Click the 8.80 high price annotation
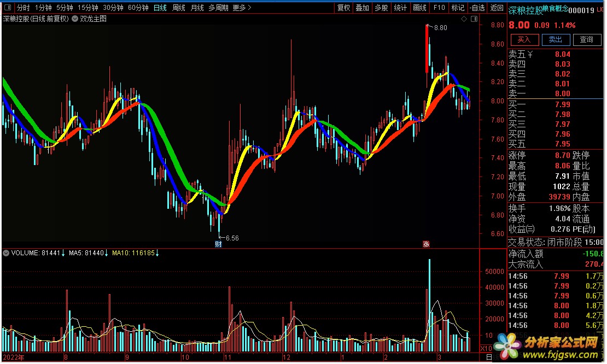The image size is (607, 364). pyautogui.click(x=441, y=28)
